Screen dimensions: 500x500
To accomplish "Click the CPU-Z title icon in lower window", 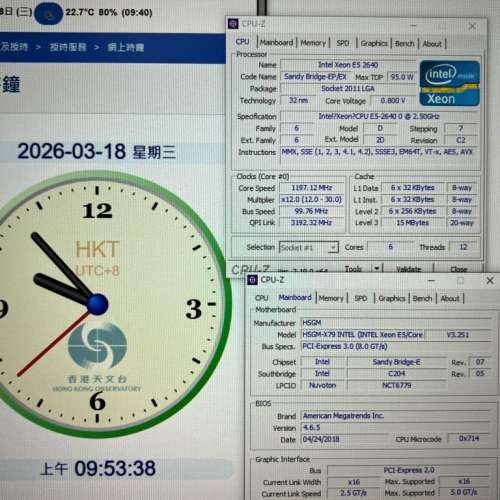I will (252, 280).
